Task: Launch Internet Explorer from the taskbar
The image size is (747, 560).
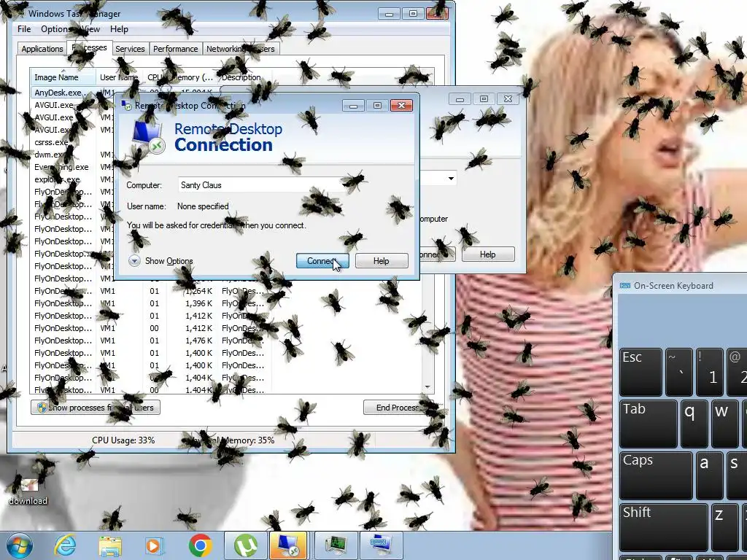Action: click(65, 545)
